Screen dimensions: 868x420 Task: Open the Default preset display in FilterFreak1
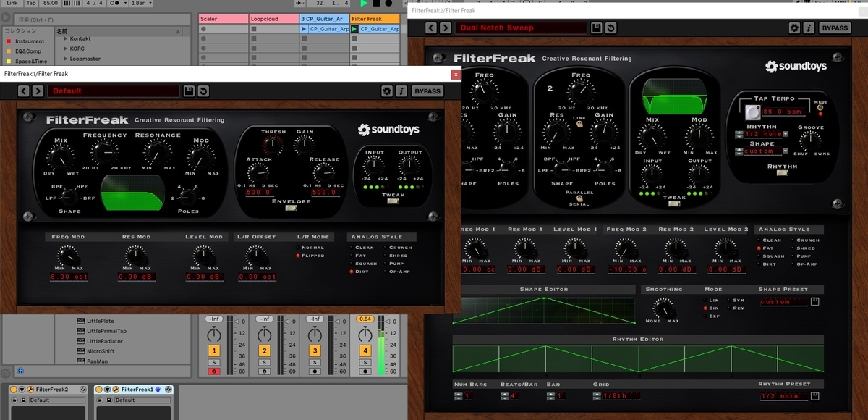(114, 91)
